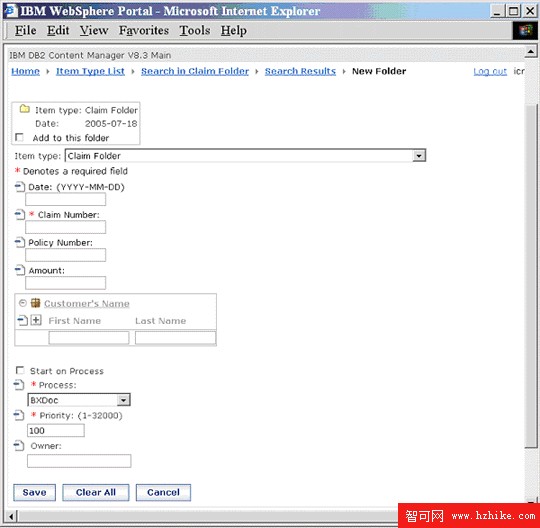Click the Windows logo icon in menu bar
Image resolution: width=540 pixels, height=528 pixels.
(x=525, y=31)
